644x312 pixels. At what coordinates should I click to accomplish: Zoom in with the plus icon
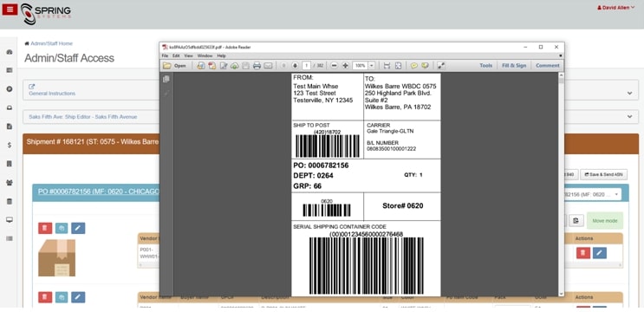point(346,66)
